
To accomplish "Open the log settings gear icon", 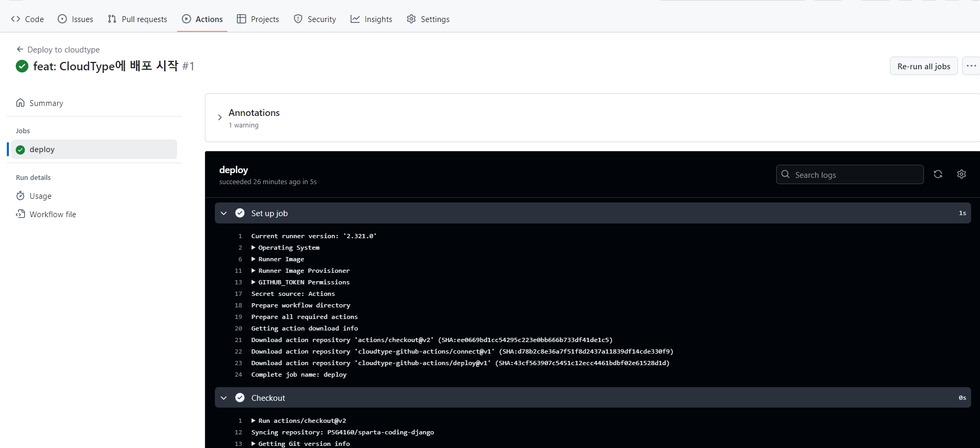I will point(962,174).
